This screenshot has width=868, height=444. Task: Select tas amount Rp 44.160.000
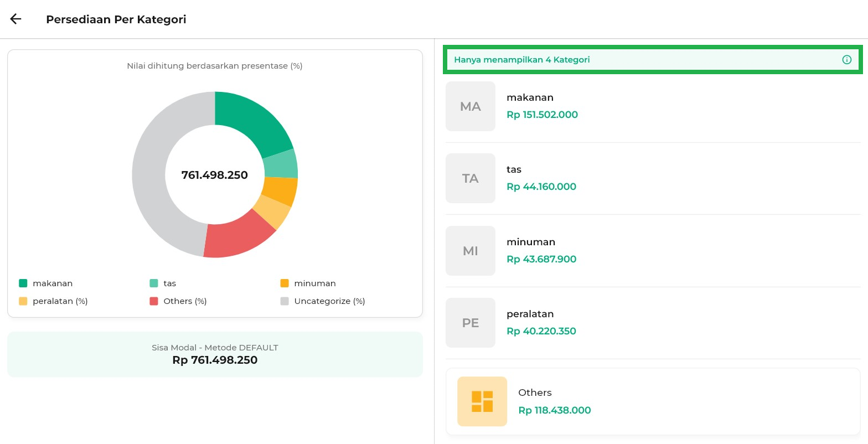[541, 187]
